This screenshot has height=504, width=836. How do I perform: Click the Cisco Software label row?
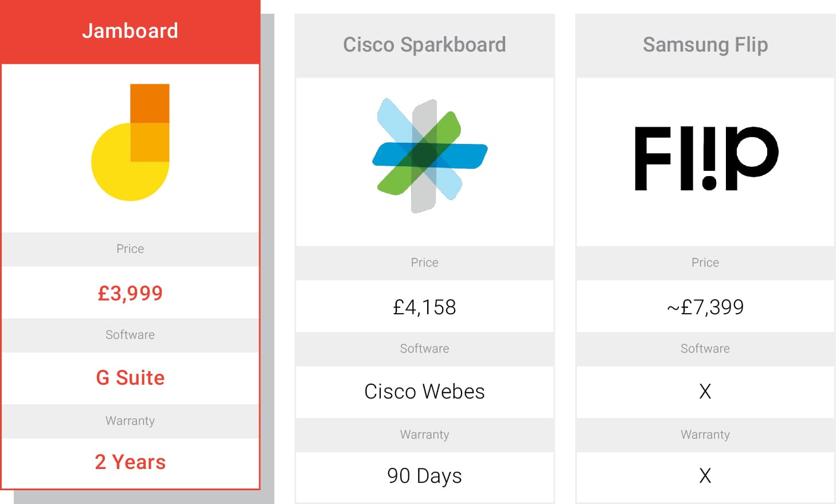click(x=424, y=349)
